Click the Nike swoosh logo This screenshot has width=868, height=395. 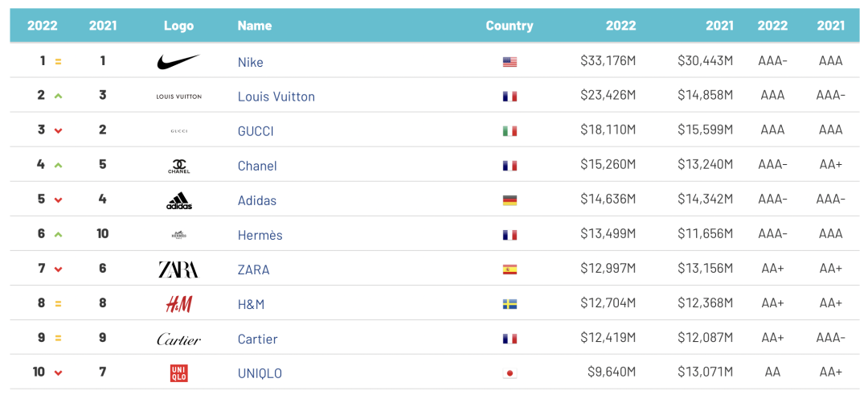point(178,61)
